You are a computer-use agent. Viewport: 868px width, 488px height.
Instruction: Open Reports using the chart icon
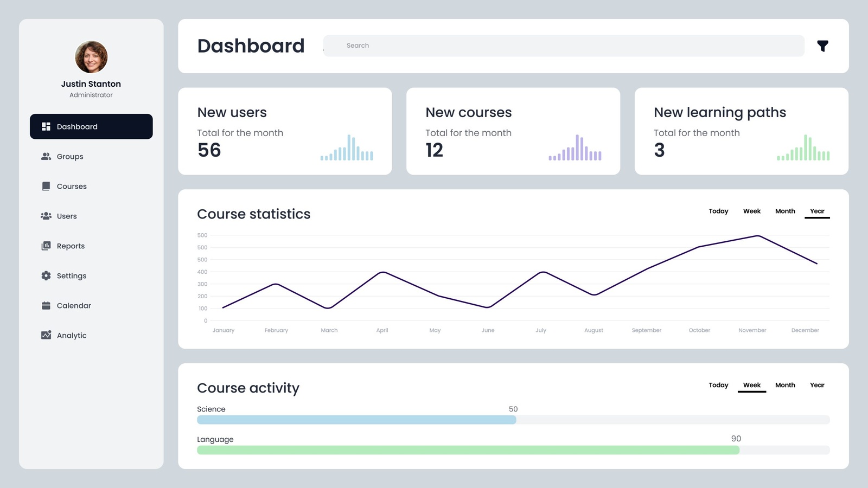coord(46,246)
